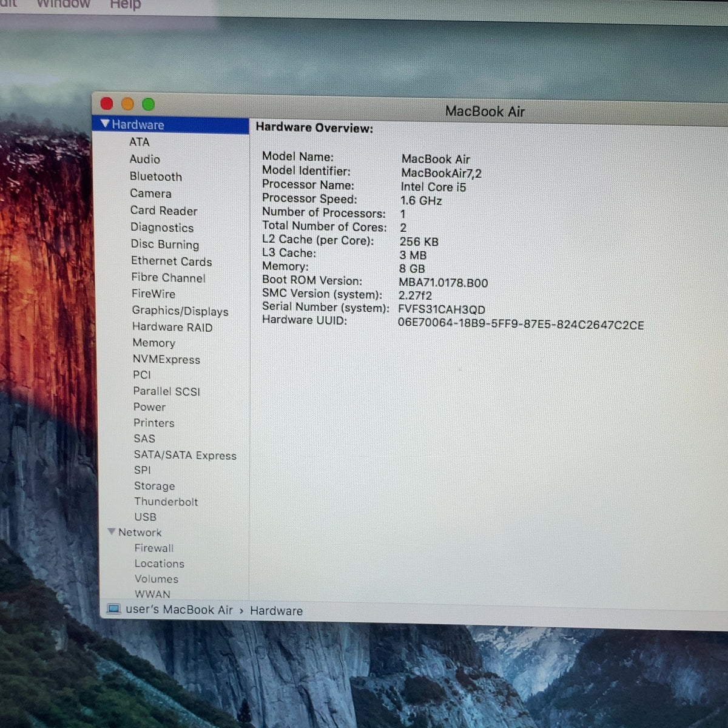Select Graphics/Displays in the sidebar
This screenshot has width=728, height=728.
coord(180,311)
